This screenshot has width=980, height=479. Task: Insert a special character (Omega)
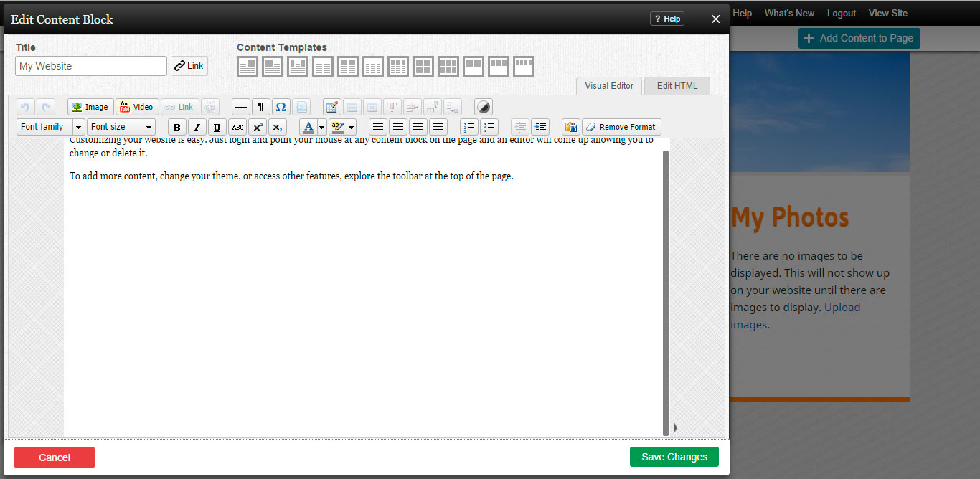281,107
